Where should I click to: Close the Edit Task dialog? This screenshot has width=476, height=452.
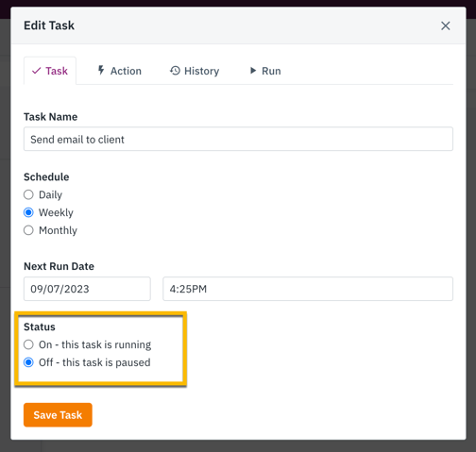pyautogui.click(x=445, y=25)
